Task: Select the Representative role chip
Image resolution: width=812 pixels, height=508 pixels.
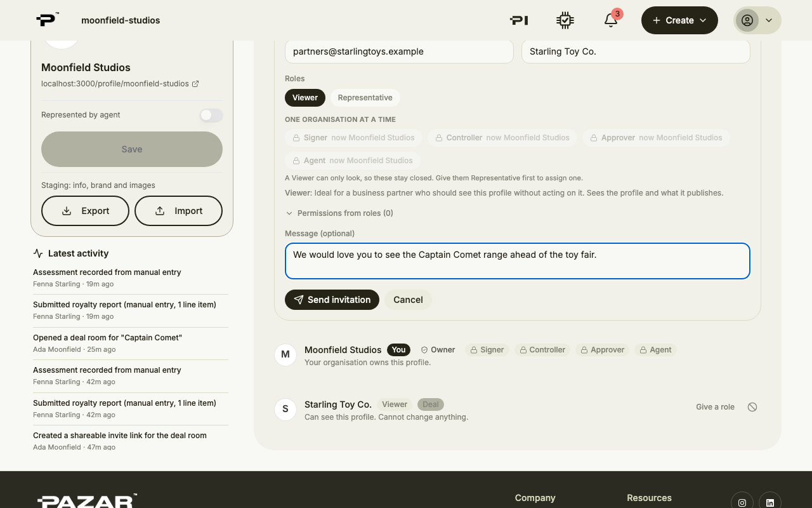Action: tap(365, 98)
